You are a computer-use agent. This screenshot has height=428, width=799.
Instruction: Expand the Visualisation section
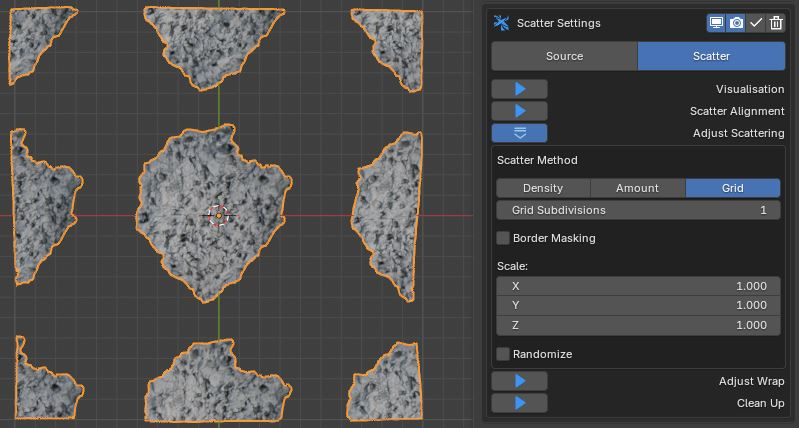point(520,89)
